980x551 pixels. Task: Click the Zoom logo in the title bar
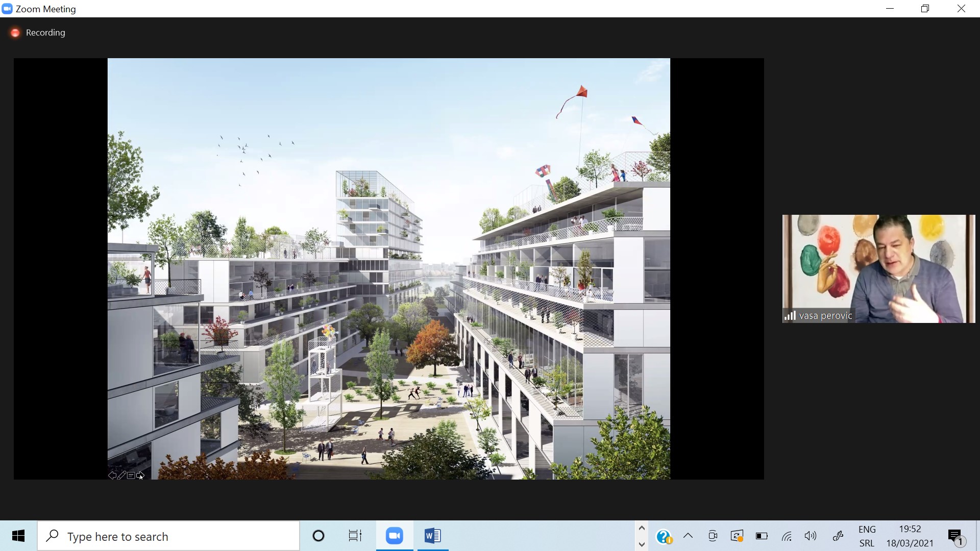(7, 9)
